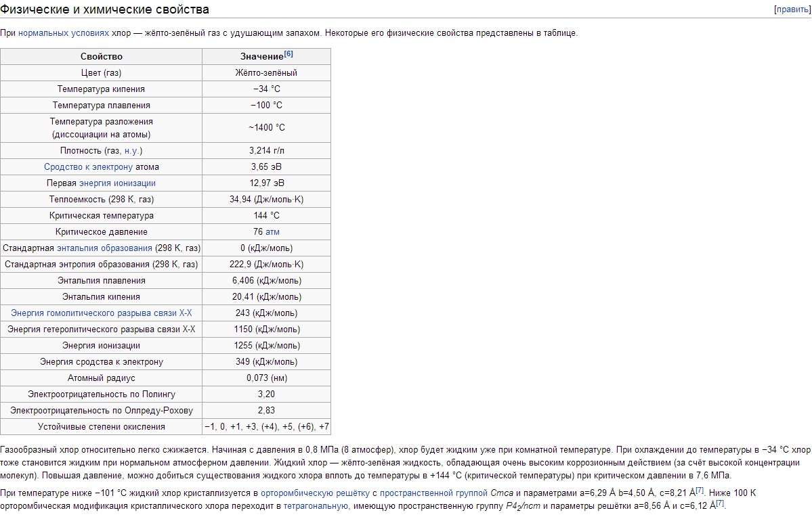Select cell "Энергия гетеролитического разрыва связи Х-Х"

coord(101,329)
